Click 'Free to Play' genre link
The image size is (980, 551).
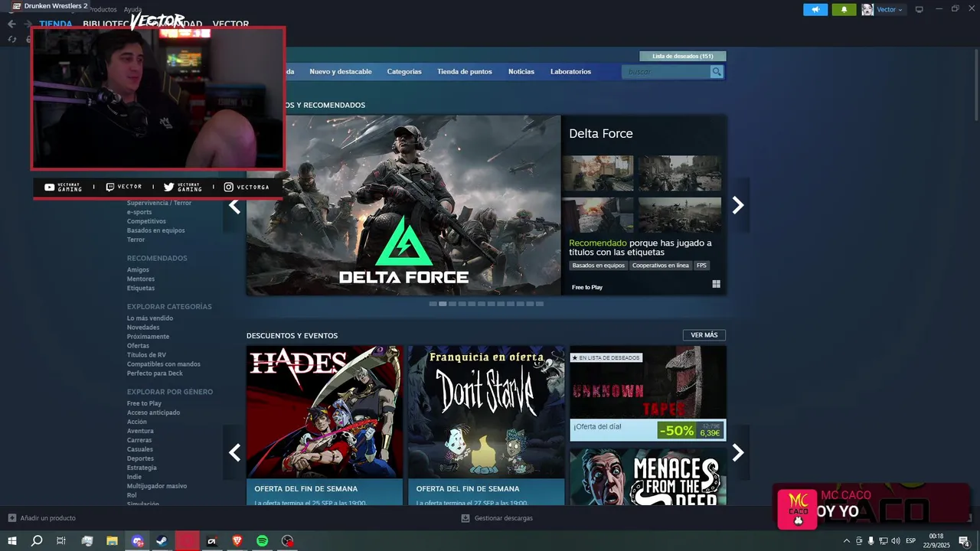pyautogui.click(x=144, y=403)
